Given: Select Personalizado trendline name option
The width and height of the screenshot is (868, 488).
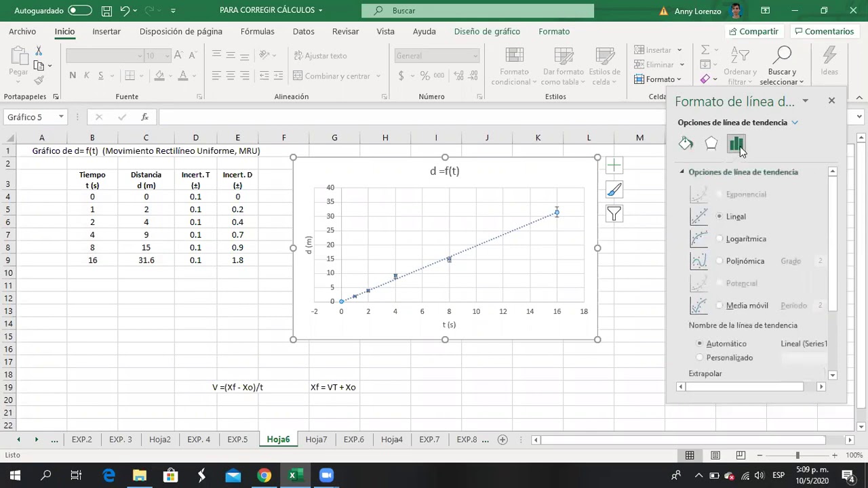Looking at the screenshot, I should tap(700, 357).
